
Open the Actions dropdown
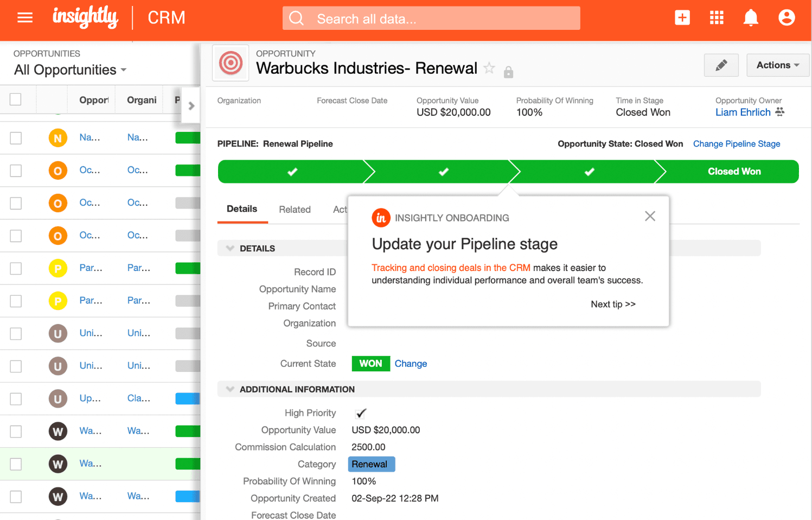(x=778, y=65)
